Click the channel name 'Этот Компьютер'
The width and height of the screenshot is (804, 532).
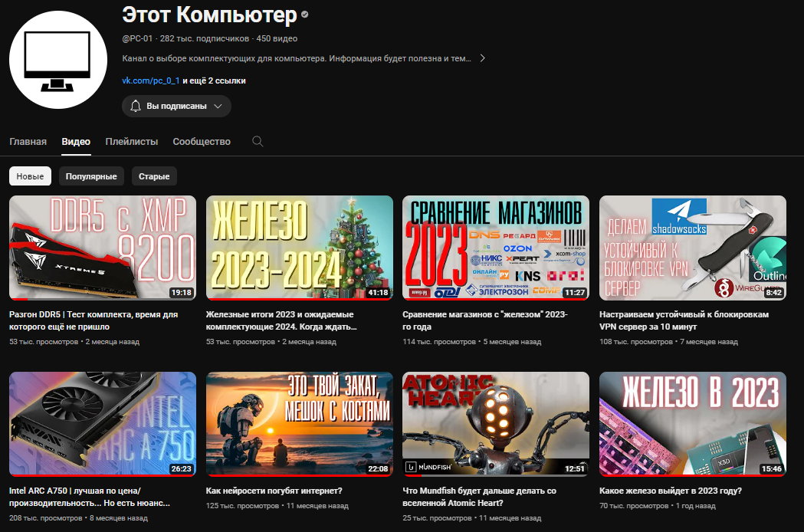click(210, 15)
